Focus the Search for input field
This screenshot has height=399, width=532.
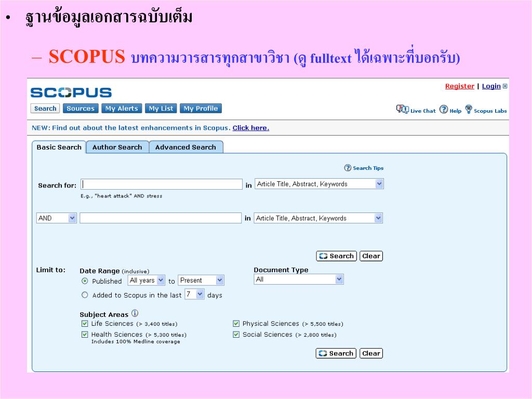click(162, 184)
